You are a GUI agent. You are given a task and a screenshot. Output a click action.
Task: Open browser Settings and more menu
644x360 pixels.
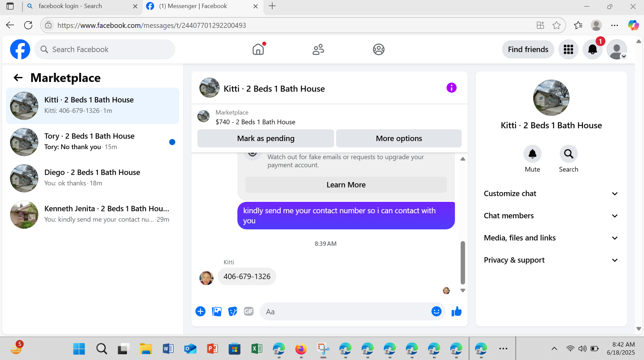coord(614,25)
